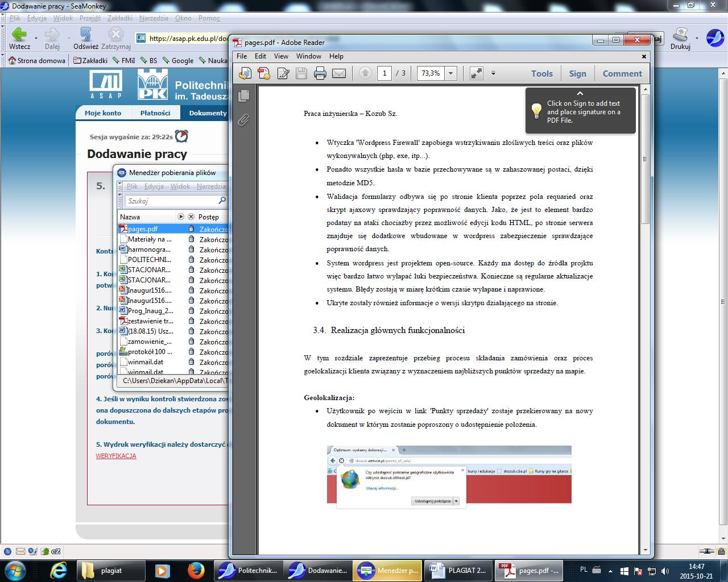Go to previous page with the up arrow
Viewport: 728px width, 582px height.
tap(365, 73)
